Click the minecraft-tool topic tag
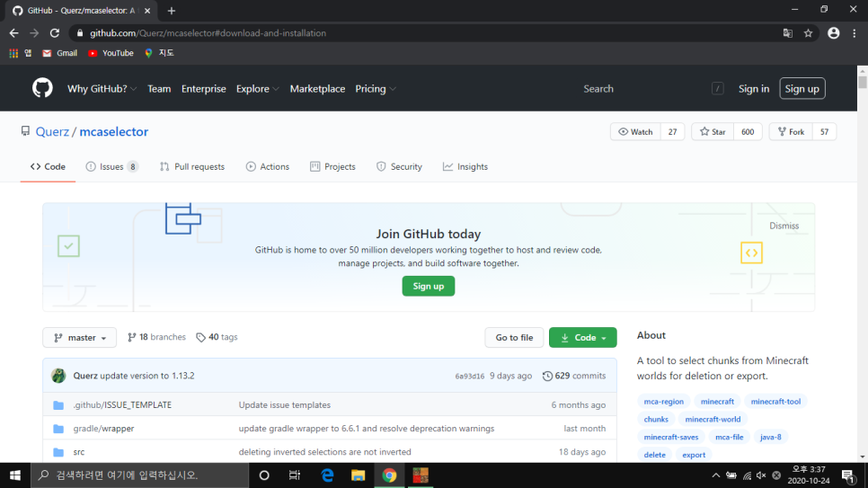The height and width of the screenshot is (488, 868). (x=775, y=402)
